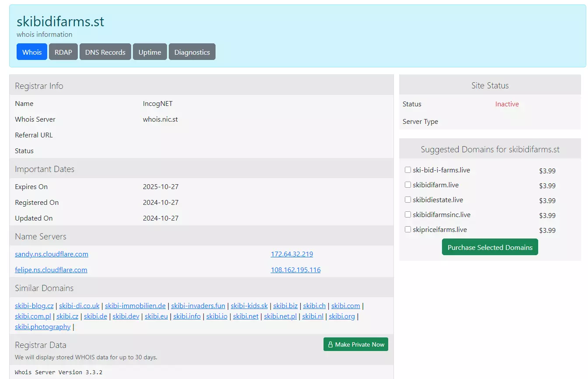The width and height of the screenshot is (588, 379).
Task: Click the skibi.net.pl link
Action: (280, 316)
